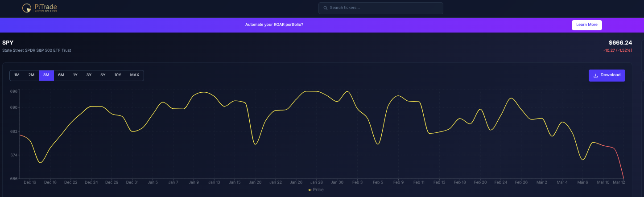Click the Price legend label
This screenshot has height=197, width=644.
318,190
